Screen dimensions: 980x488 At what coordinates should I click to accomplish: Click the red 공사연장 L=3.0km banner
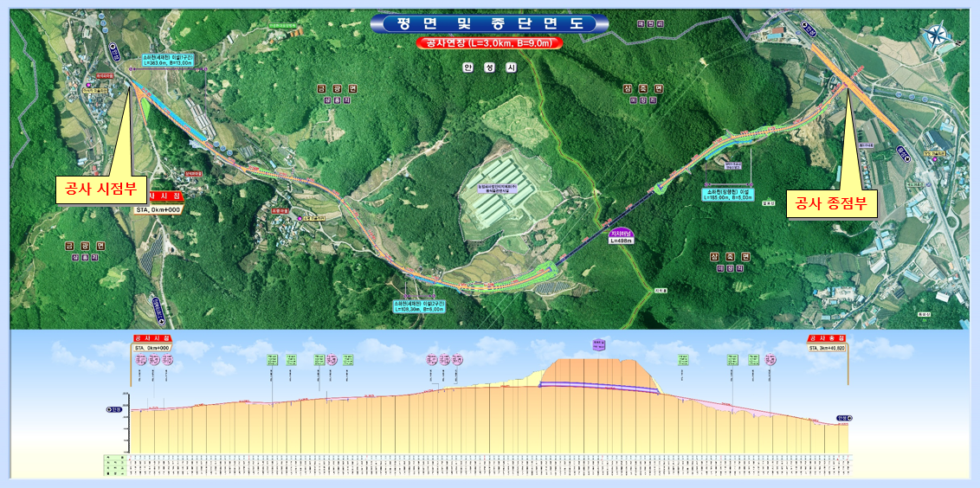pyautogui.click(x=490, y=42)
